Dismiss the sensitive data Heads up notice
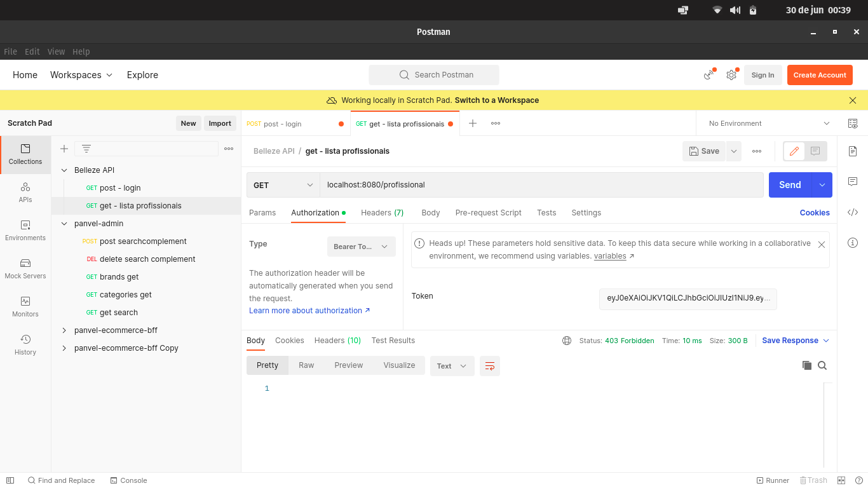This screenshot has width=868, height=488. [822, 245]
